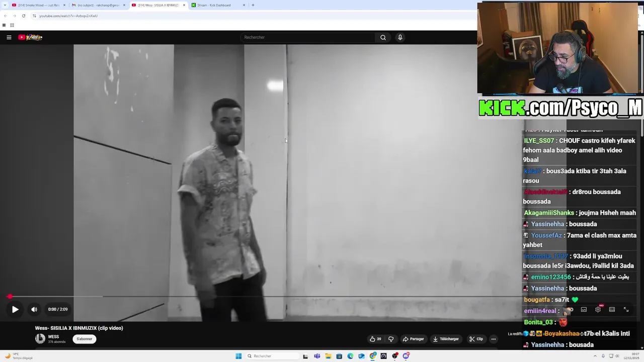Like the video with thumbs up
644x362 pixels.
[375, 339]
